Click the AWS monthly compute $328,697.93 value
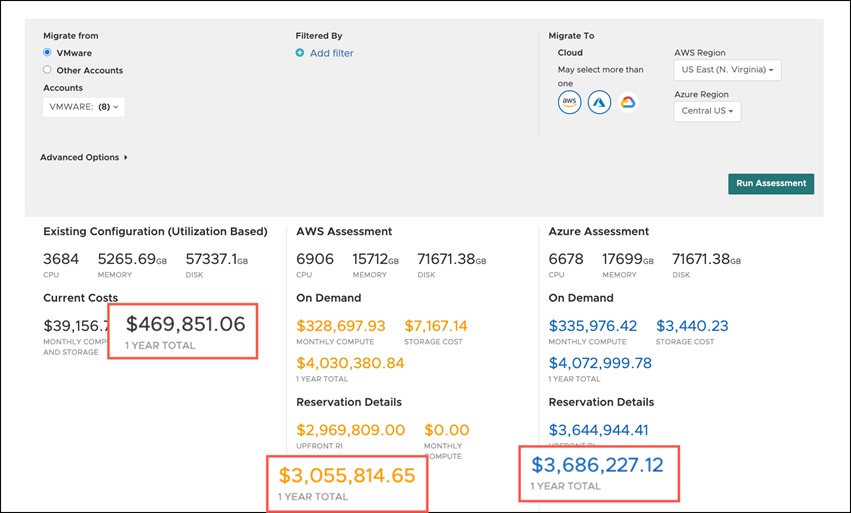 (341, 326)
